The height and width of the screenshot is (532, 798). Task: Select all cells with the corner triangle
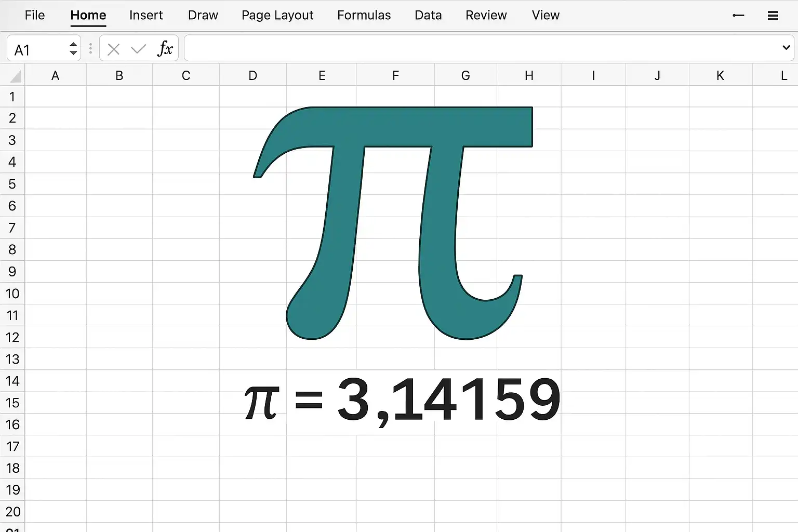[x=16, y=76]
